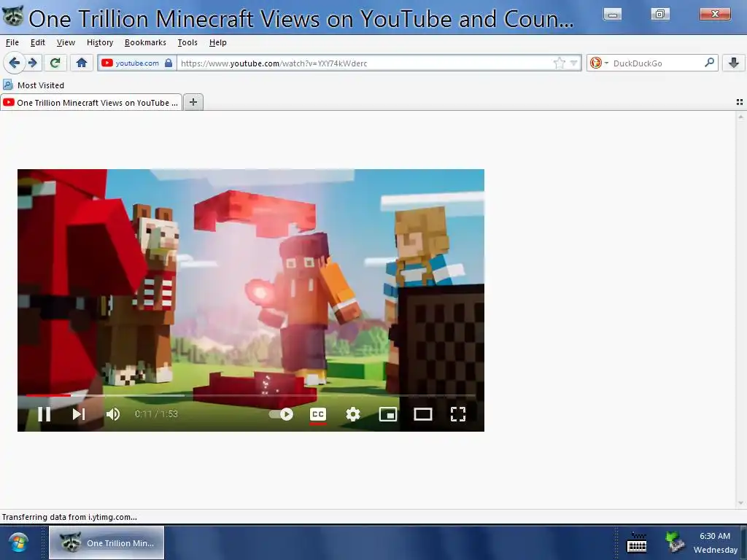747x560 pixels.
Task: Click the padlock security icon
Action: point(169,63)
